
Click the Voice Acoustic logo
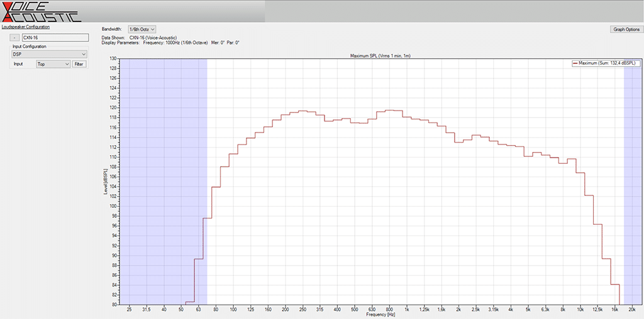[x=40, y=11]
